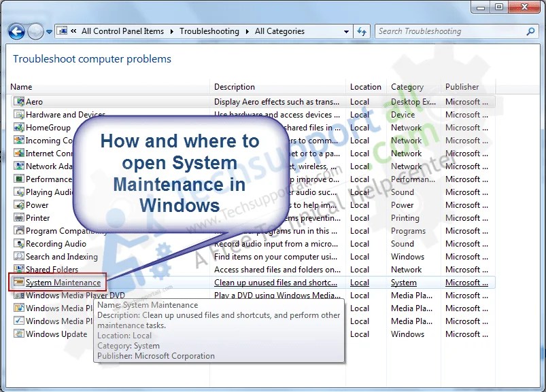Click 'Device' category cell
546x392 pixels.
(x=403, y=115)
